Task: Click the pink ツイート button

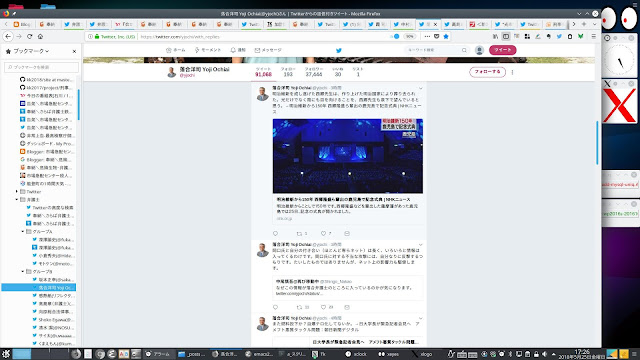Action: click(502, 50)
